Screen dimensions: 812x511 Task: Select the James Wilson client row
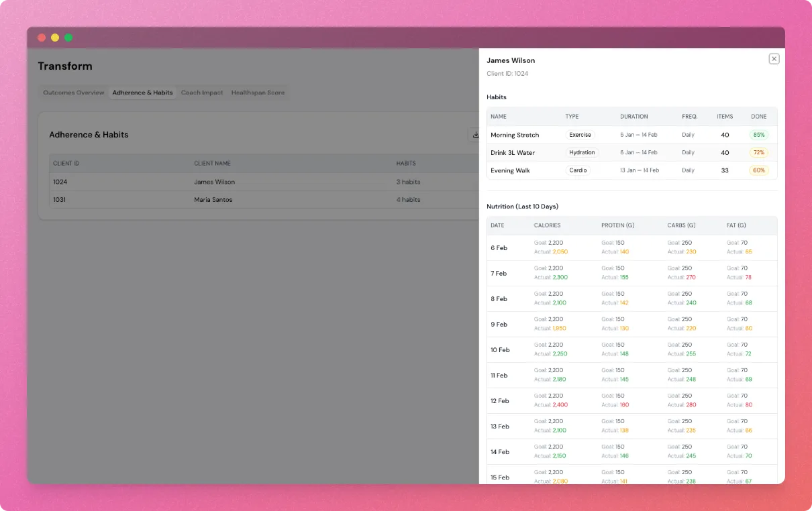coord(214,182)
